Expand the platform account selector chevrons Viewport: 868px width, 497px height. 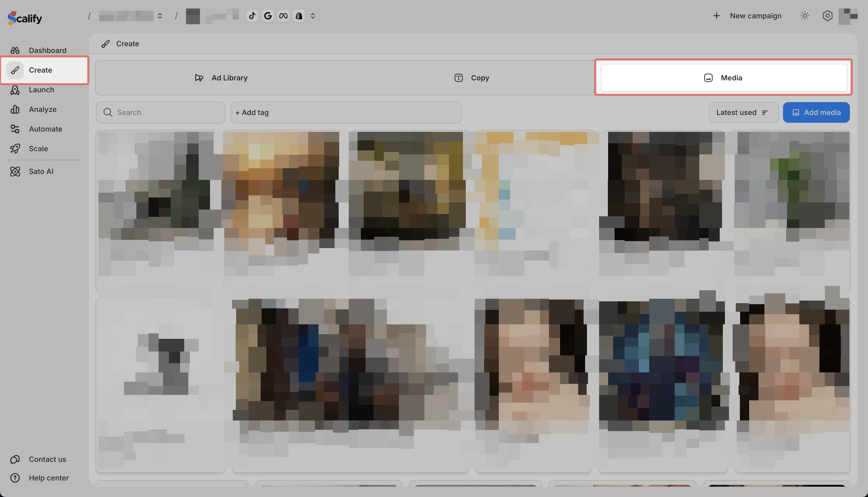point(313,16)
